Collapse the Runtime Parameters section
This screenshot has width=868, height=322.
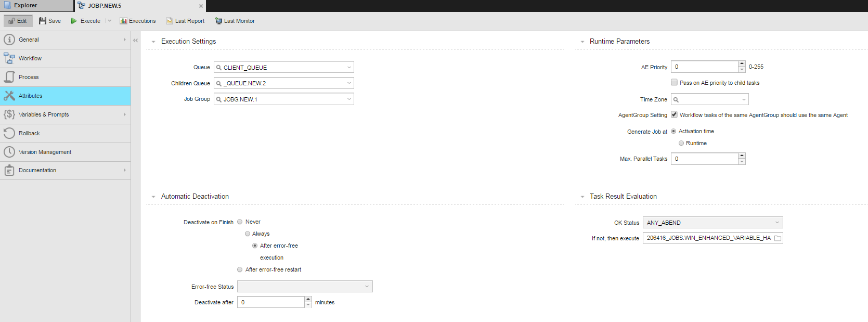[582, 42]
